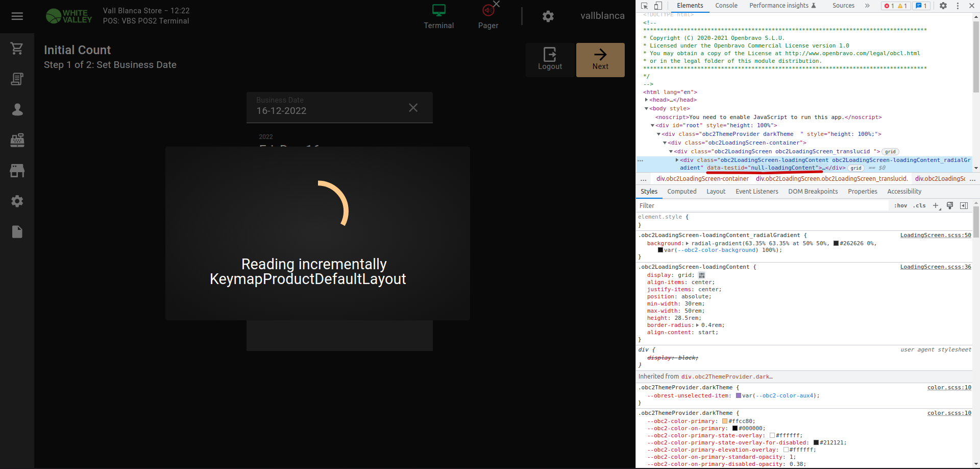This screenshot has width=980, height=469.
Task: Click the Pager status icon
Action: point(488,11)
